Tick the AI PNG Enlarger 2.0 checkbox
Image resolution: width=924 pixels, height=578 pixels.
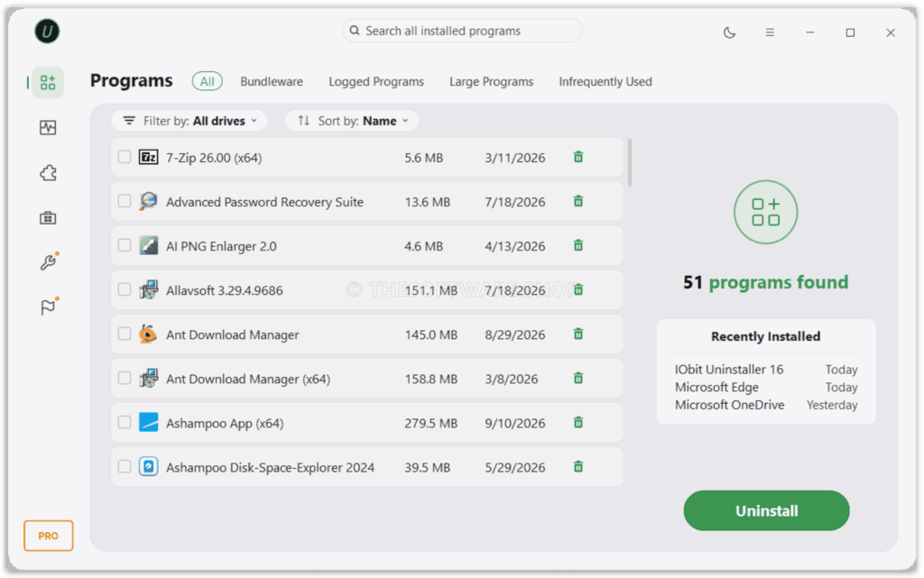tap(125, 245)
